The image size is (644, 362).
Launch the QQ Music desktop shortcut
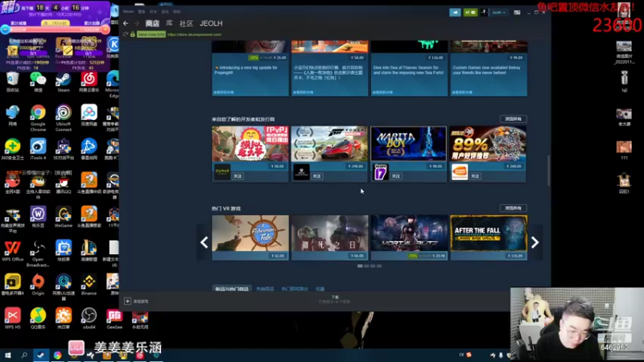point(38,319)
